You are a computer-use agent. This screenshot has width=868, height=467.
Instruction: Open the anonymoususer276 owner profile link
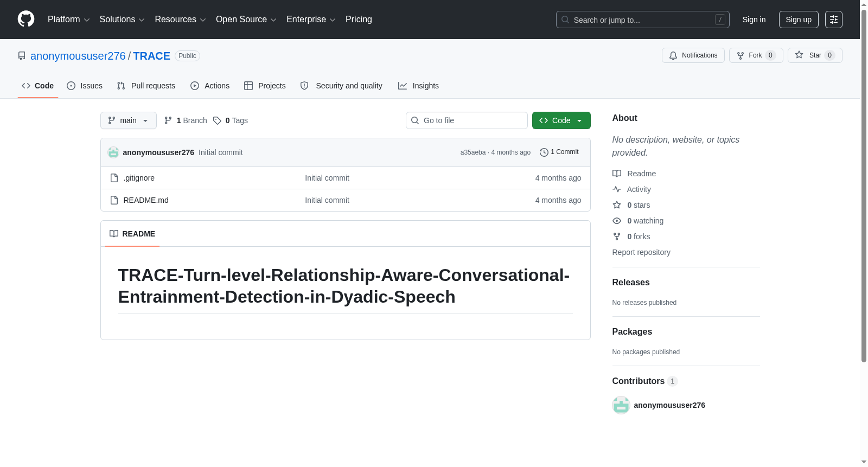(x=78, y=56)
